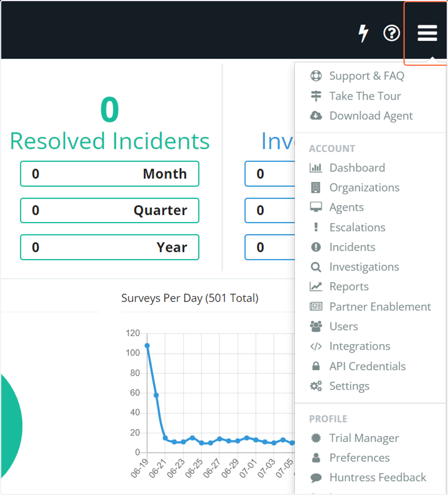448x495 pixels.
Task: Go to Integrations
Action: (360, 346)
